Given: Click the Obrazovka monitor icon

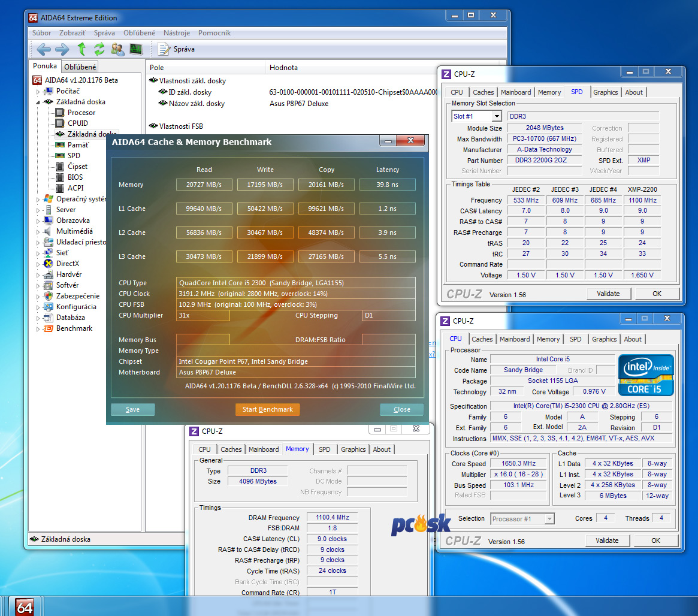Looking at the screenshot, I should (49, 221).
